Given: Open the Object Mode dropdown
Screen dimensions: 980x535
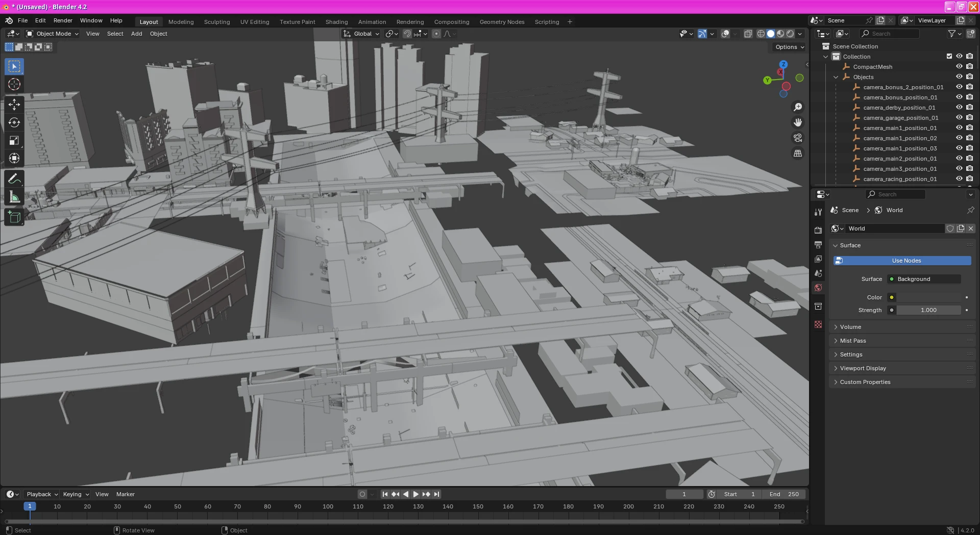Looking at the screenshot, I should pos(53,34).
